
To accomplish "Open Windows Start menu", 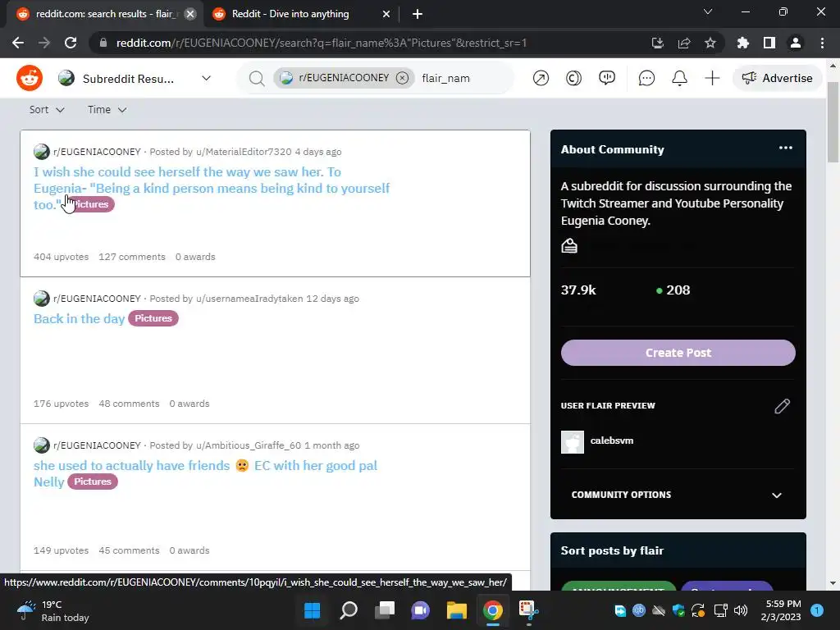I will 312,610.
